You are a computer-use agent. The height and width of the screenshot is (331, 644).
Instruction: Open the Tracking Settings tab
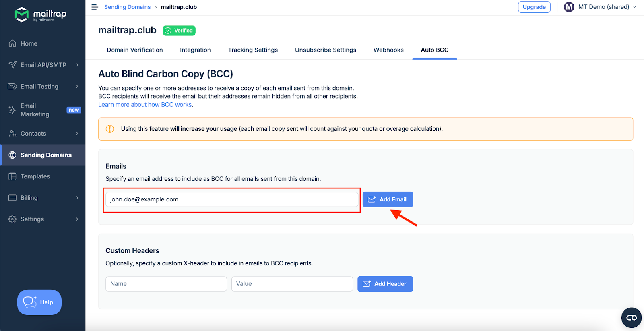point(253,50)
